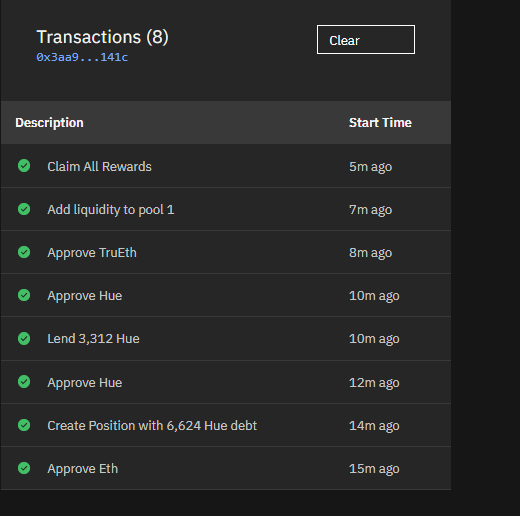Select Create Position with 6,624 Hue debt
Screen dimensions: 520x516
(226, 425)
